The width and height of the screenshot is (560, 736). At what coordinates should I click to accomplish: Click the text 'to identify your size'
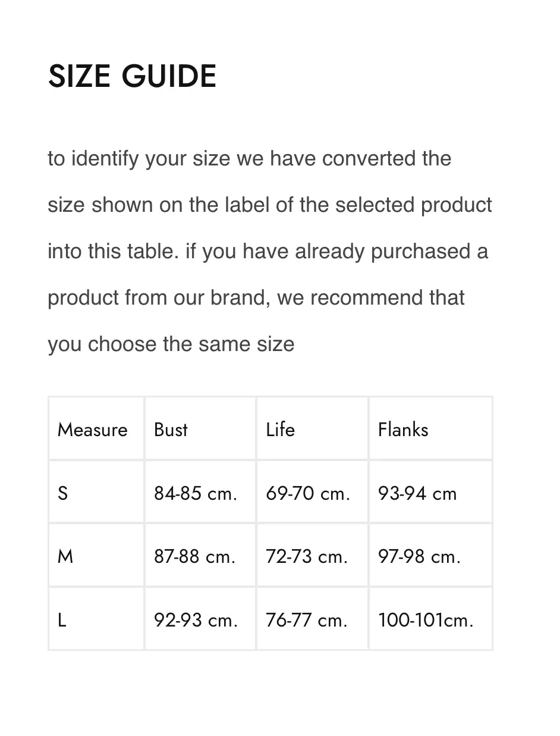140,159
